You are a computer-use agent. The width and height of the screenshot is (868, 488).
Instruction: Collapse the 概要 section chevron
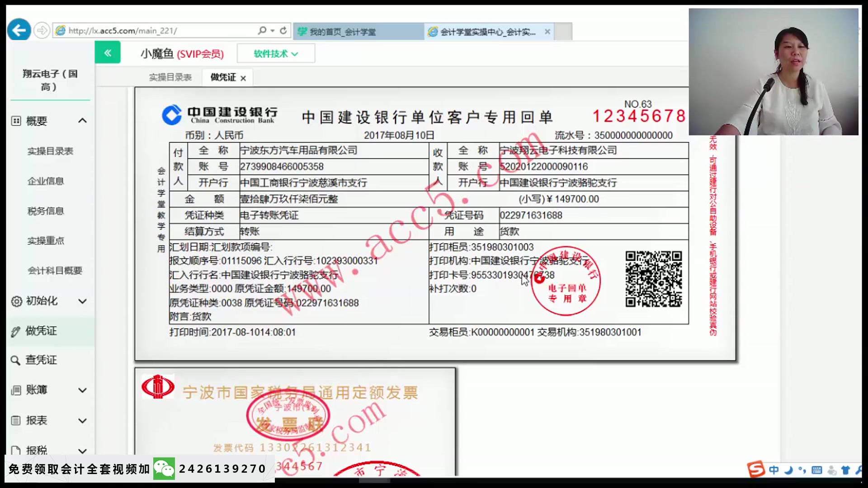pos(83,121)
